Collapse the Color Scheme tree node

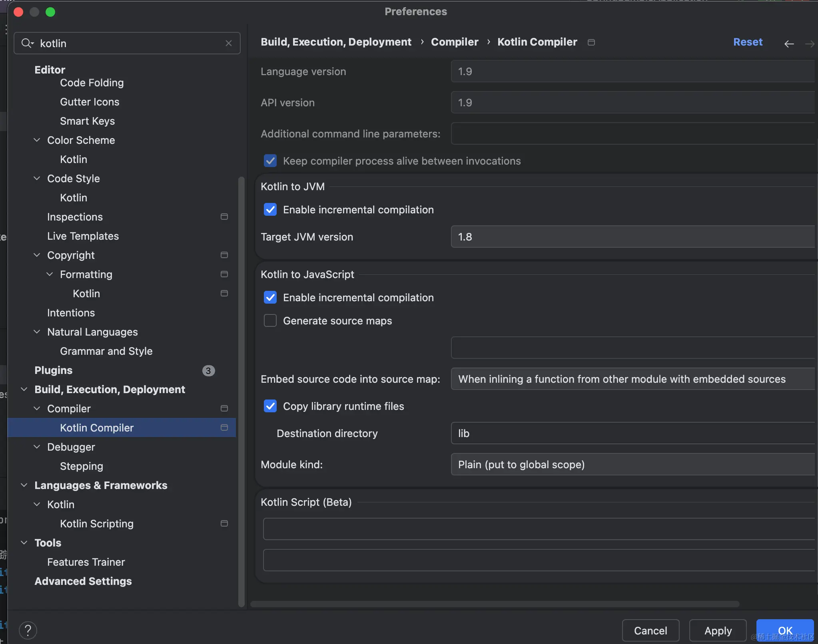(x=37, y=140)
